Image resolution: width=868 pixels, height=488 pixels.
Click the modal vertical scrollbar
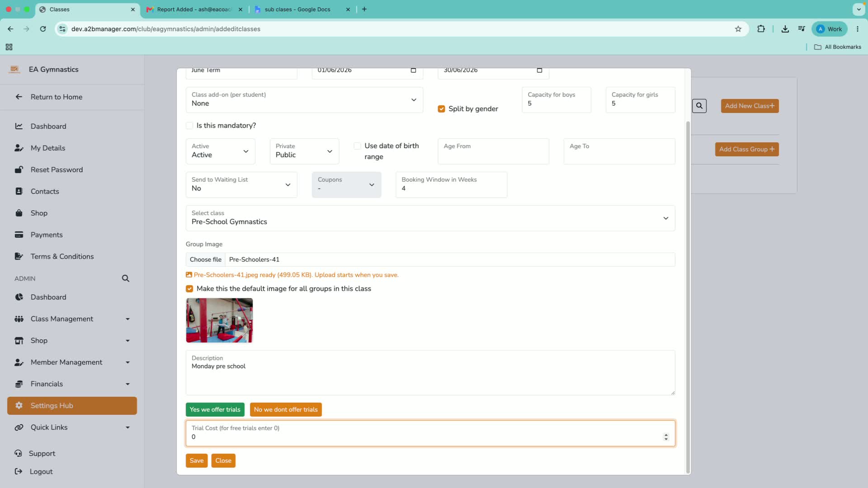[x=688, y=296]
